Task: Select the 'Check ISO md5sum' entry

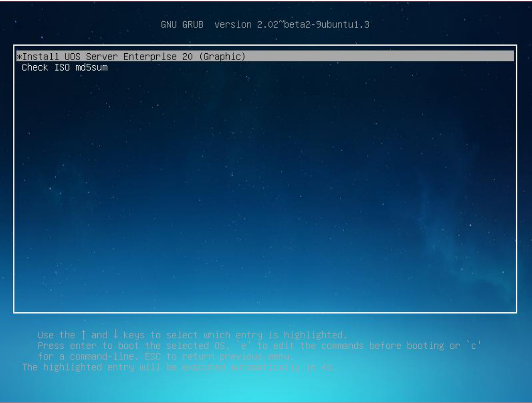Action: click(65, 67)
